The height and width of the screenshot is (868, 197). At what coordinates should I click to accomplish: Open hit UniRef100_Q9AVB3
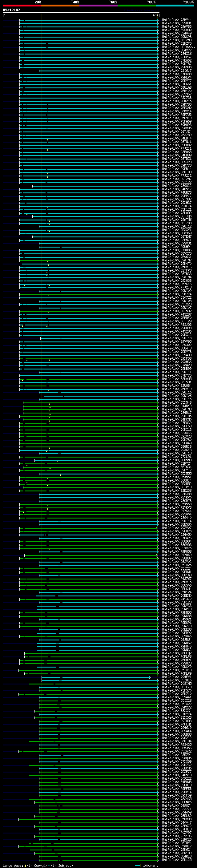[x=176, y=26]
